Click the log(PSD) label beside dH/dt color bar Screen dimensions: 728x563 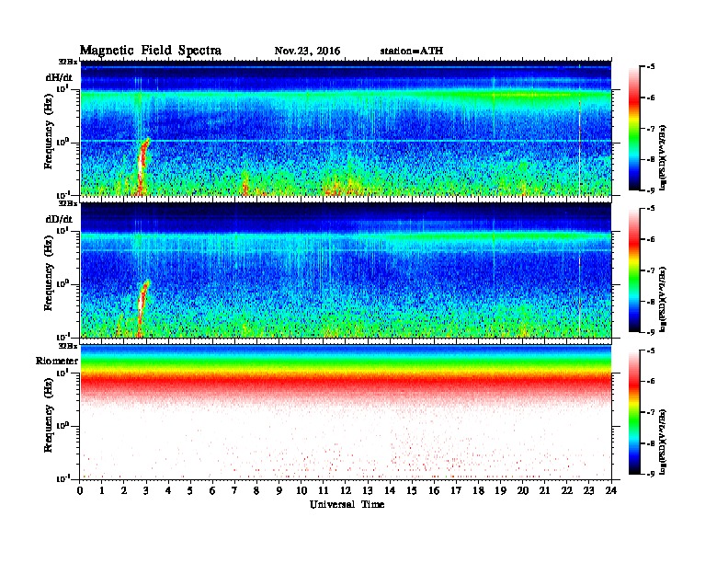coord(664,157)
